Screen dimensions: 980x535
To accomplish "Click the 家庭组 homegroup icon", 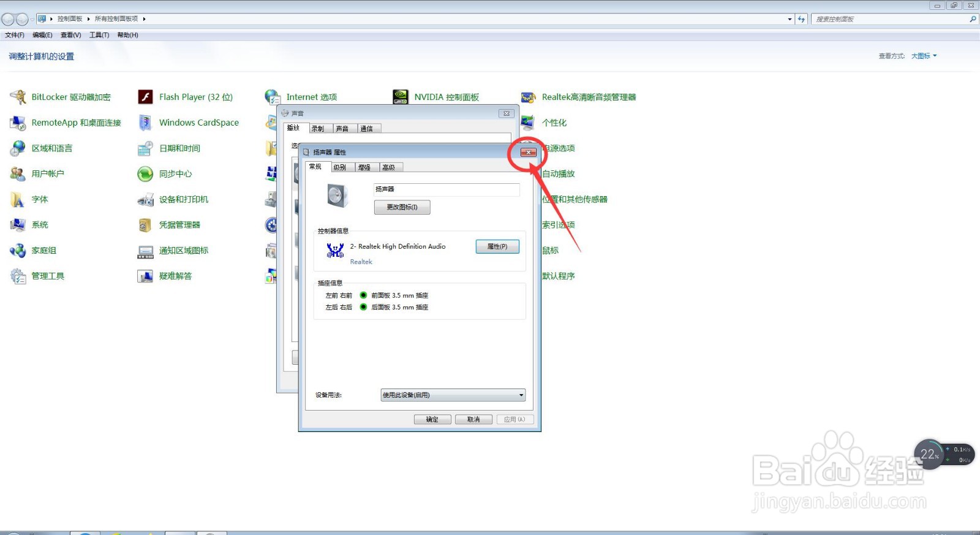I will tap(18, 251).
